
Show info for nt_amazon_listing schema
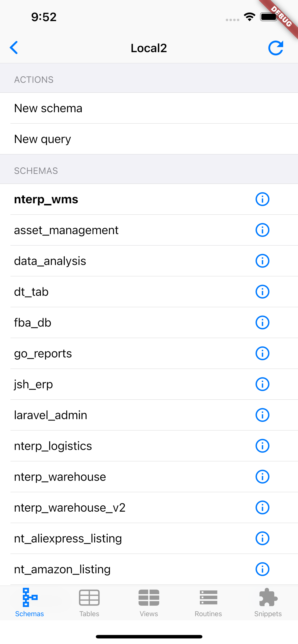coord(262,569)
